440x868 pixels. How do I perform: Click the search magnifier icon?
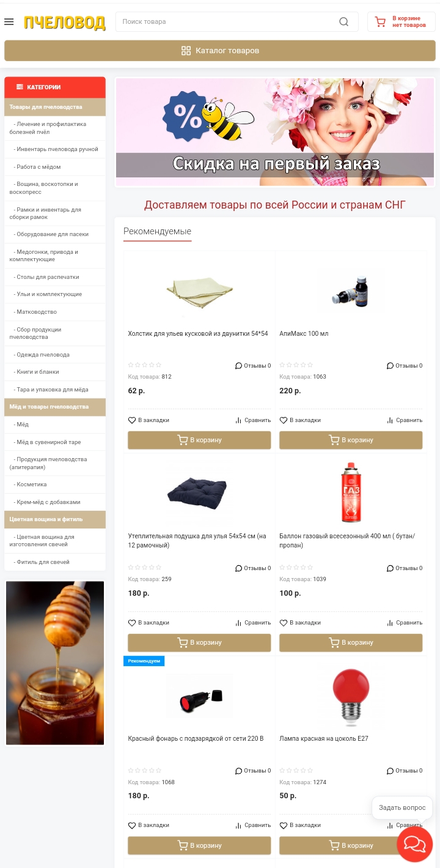344,22
